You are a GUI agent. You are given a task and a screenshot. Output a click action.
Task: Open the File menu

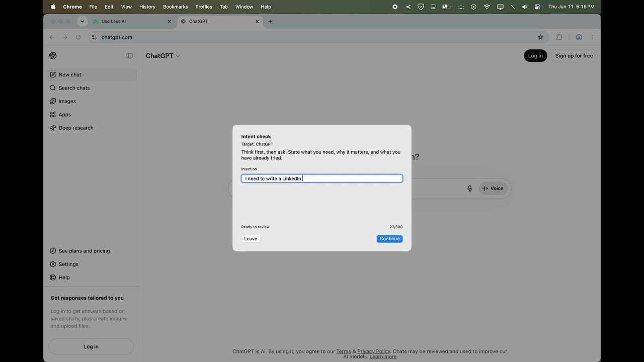pos(93,7)
